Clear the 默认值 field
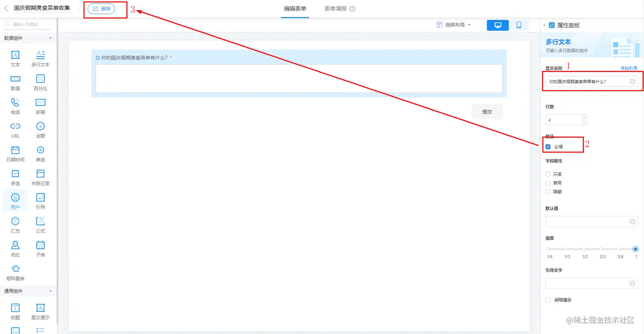Screen dimensions: 644x334 point(632,222)
